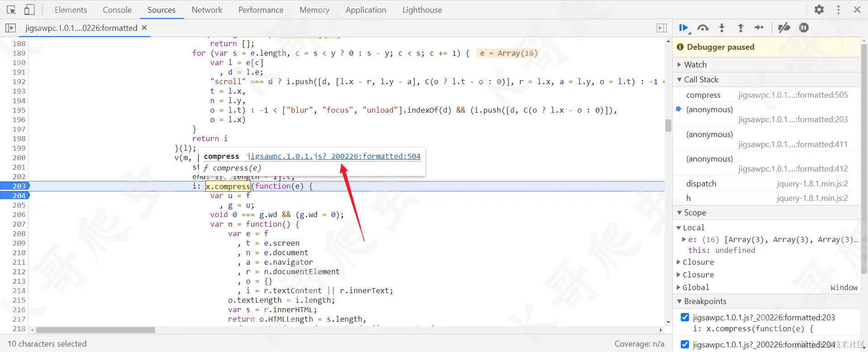Open the Lighthouse tab
This screenshot has width=868, height=352.
(x=422, y=10)
